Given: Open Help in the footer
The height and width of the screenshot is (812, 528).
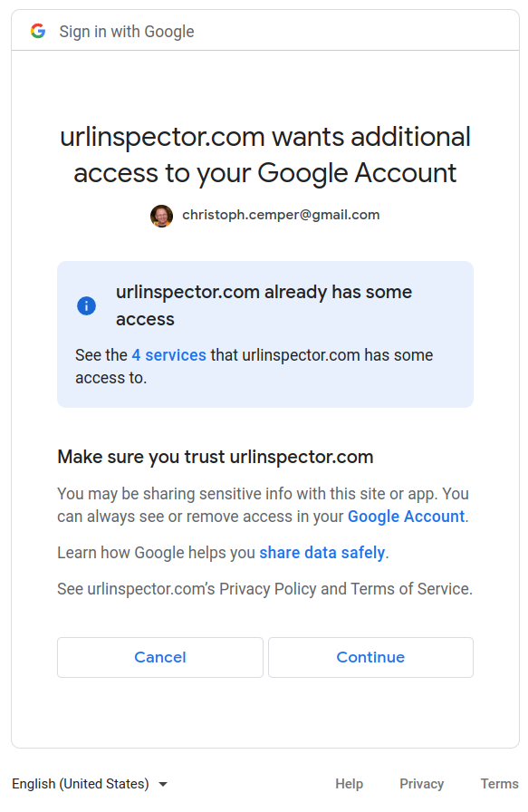Looking at the screenshot, I should (349, 784).
